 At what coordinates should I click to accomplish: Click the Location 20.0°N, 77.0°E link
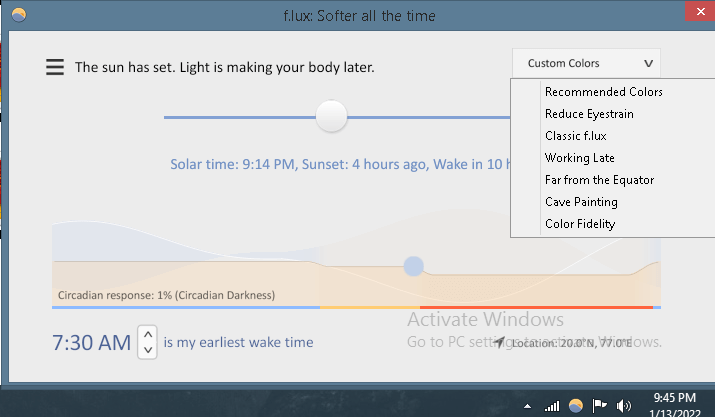coord(572,343)
